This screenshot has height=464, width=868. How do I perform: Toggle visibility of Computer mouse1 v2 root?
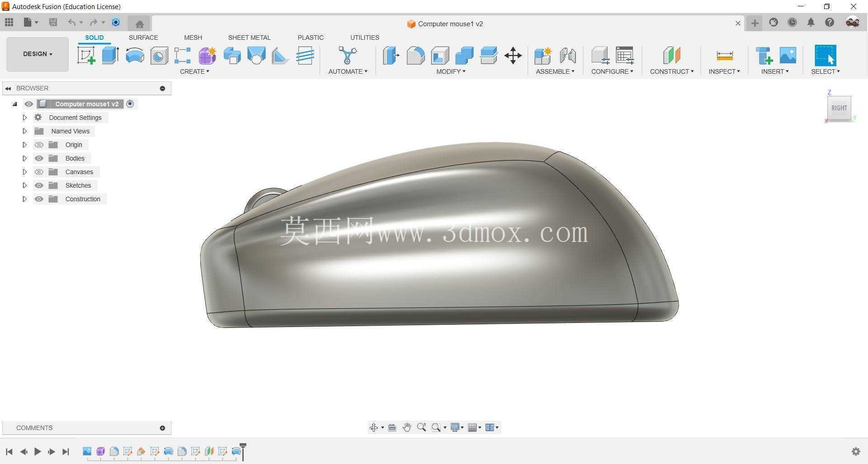[x=28, y=104]
